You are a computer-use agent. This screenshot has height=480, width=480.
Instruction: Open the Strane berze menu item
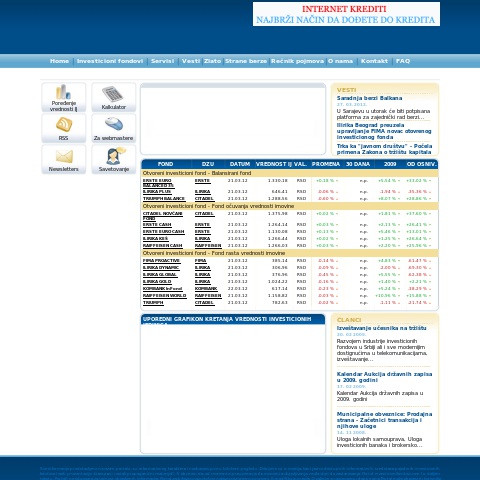click(246, 61)
